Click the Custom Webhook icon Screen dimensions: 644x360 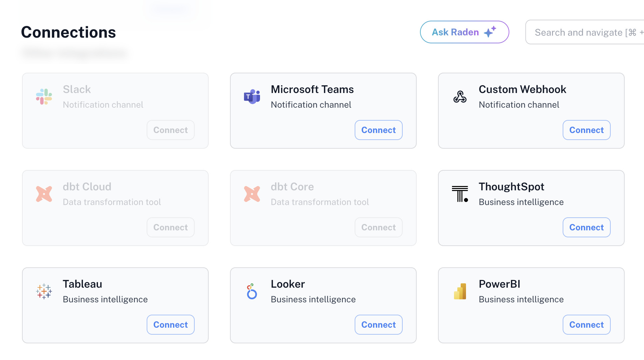(460, 97)
